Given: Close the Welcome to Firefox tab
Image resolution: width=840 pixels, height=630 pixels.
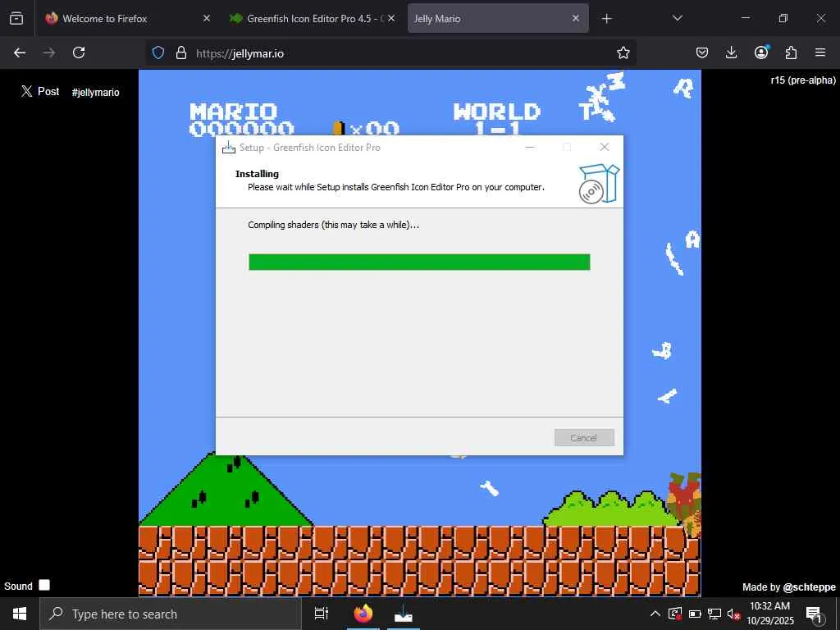Looking at the screenshot, I should pyautogui.click(x=206, y=18).
